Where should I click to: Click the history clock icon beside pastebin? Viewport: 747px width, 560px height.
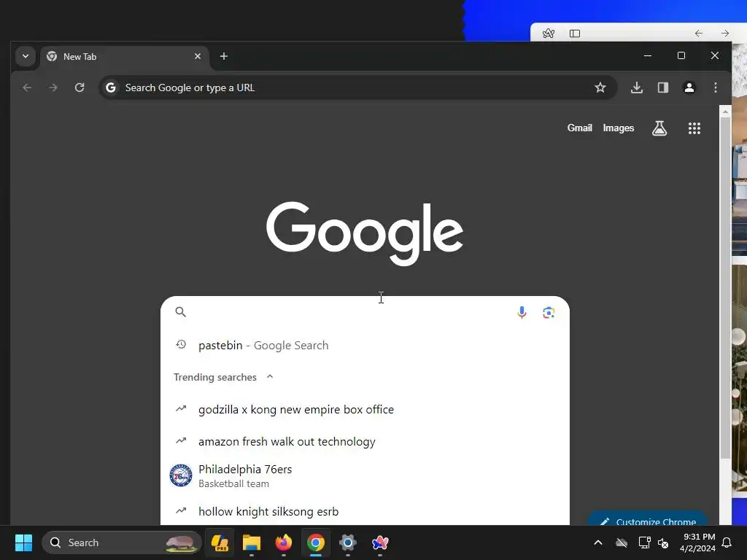coord(181,344)
